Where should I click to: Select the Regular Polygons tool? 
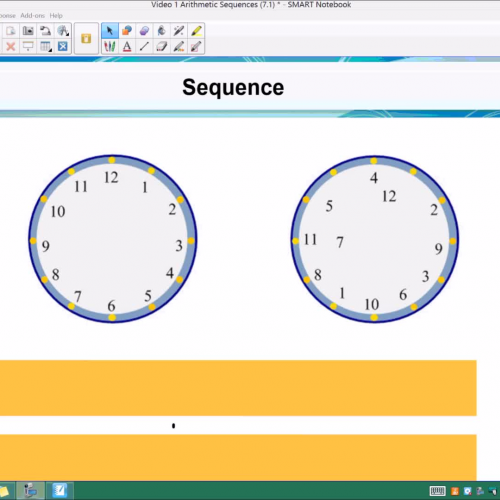click(x=144, y=31)
